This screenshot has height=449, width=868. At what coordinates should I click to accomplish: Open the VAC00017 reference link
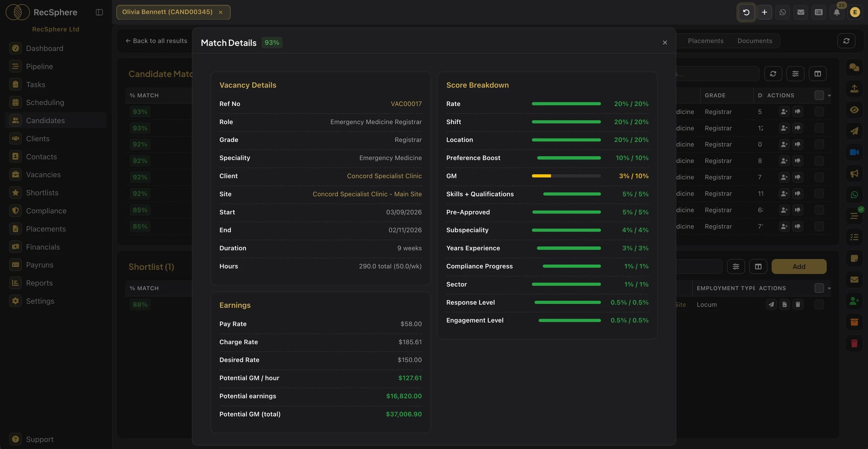click(x=406, y=104)
